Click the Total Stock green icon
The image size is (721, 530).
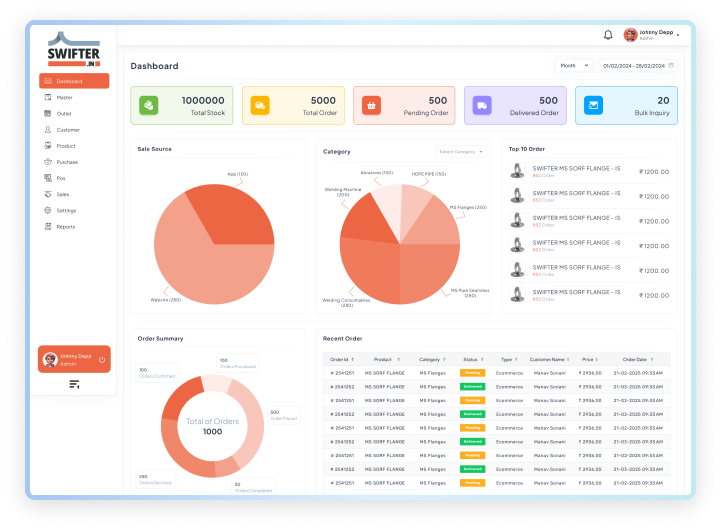[x=148, y=105]
